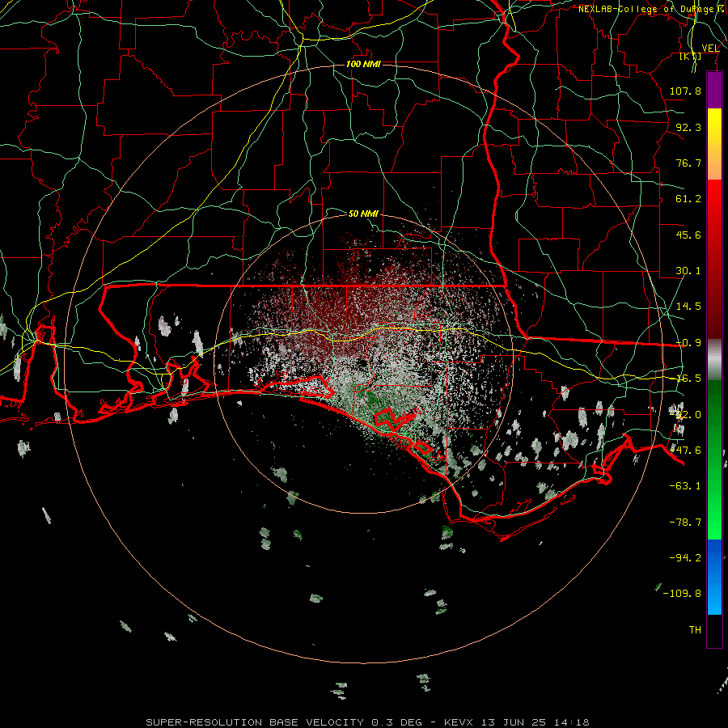This screenshot has width=728, height=728.
Task: Pick the purple segment of color scale
Action: click(x=714, y=91)
